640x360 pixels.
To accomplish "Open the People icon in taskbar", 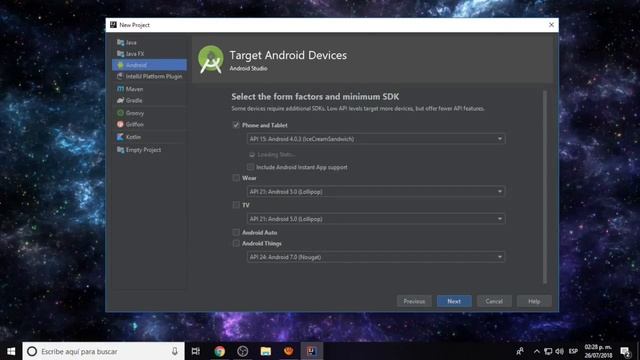I will tap(520, 351).
